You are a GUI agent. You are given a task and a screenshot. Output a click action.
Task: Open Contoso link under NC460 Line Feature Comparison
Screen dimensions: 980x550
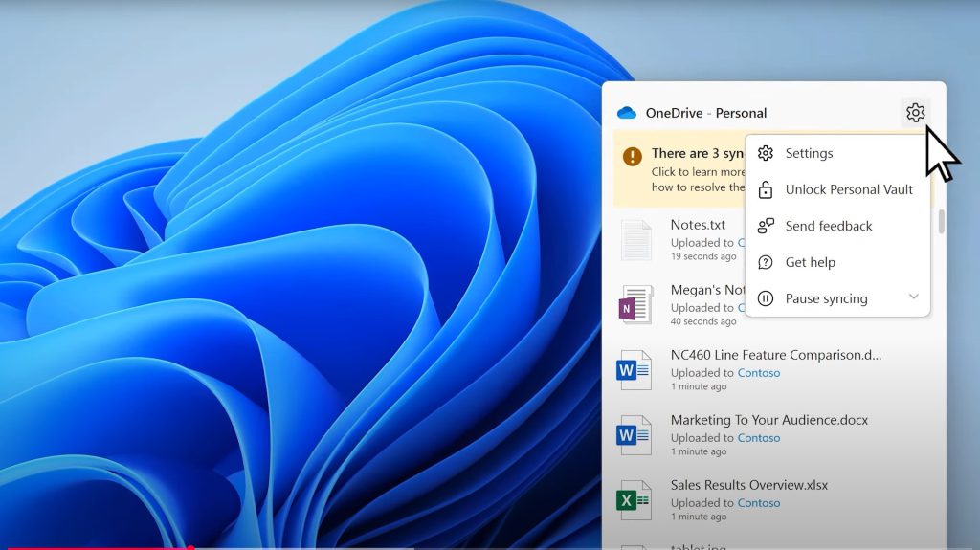[758, 373]
